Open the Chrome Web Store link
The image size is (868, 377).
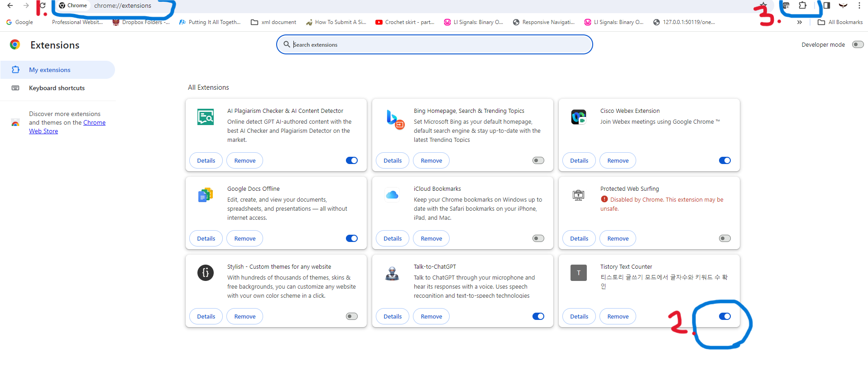coord(67,127)
